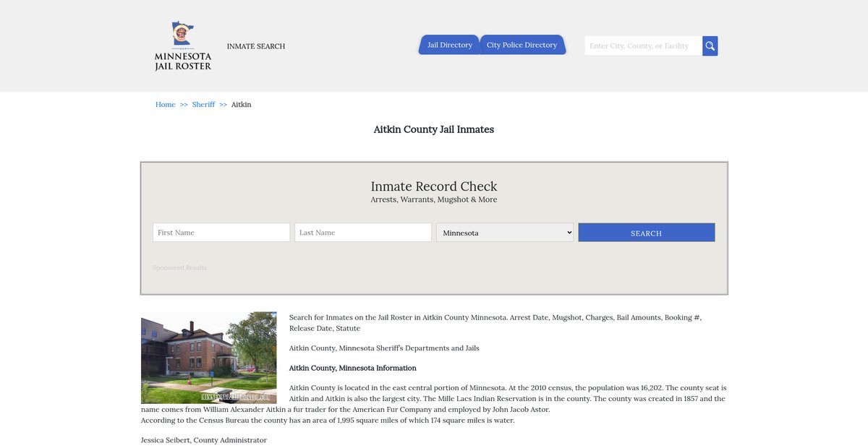Open the City Police Directory tab

point(522,45)
